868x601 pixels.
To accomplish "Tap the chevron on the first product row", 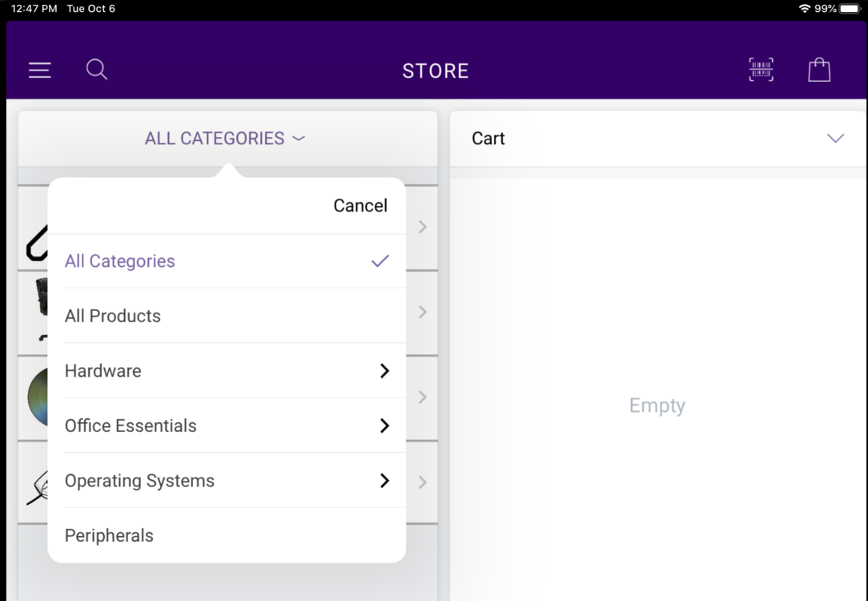I will [423, 228].
